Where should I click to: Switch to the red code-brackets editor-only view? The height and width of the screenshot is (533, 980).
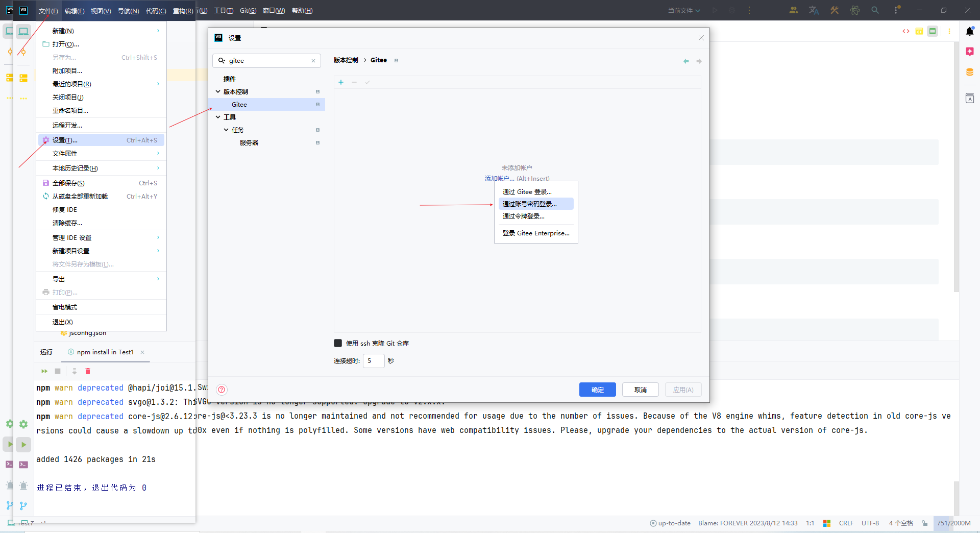(x=906, y=31)
